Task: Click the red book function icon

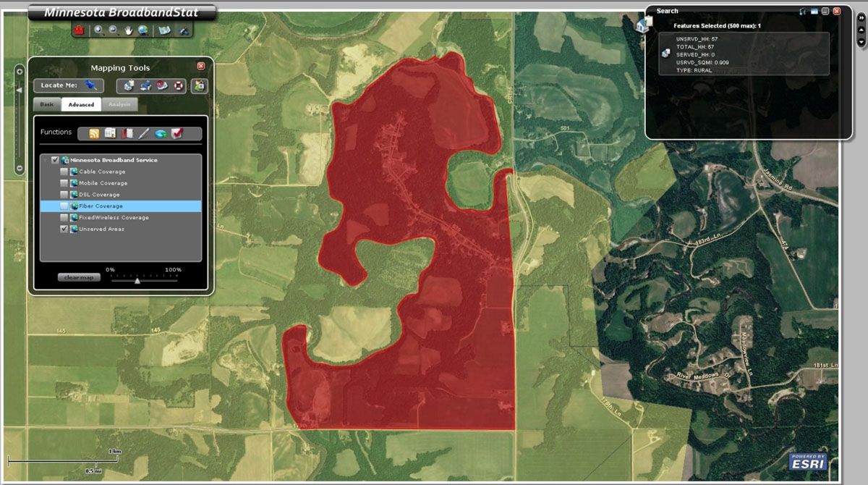Action: coord(127,134)
